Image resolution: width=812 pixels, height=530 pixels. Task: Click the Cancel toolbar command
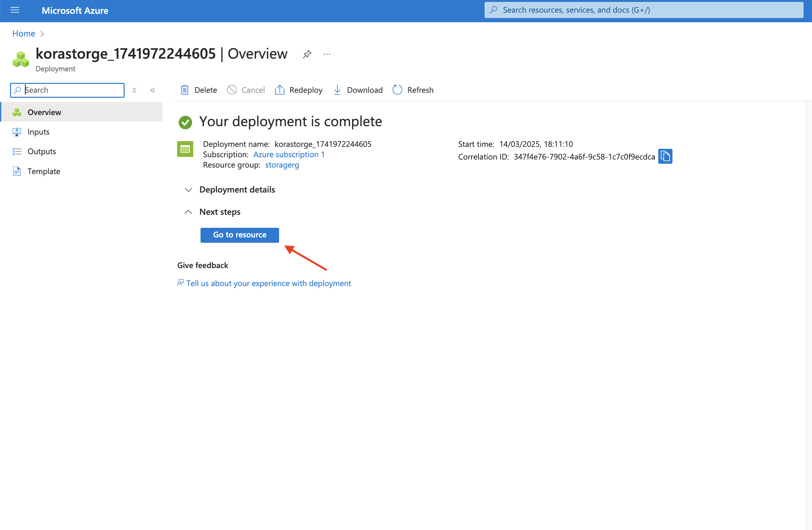click(246, 90)
